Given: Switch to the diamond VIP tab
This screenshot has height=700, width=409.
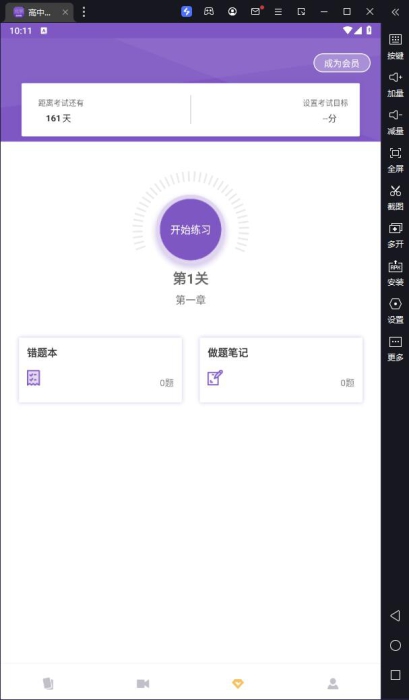Looking at the screenshot, I should [x=238, y=683].
